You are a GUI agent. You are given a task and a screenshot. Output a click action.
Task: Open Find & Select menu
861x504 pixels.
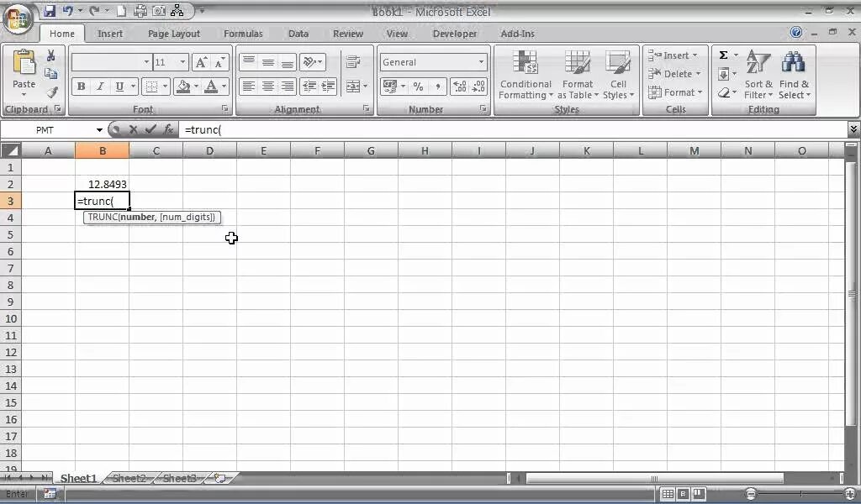click(794, 75)
